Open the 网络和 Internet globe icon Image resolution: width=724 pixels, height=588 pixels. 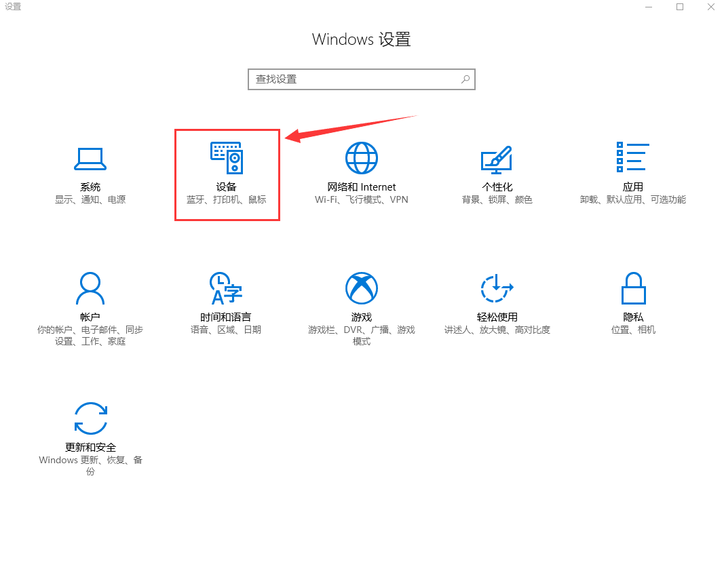[x=362, y=158]
